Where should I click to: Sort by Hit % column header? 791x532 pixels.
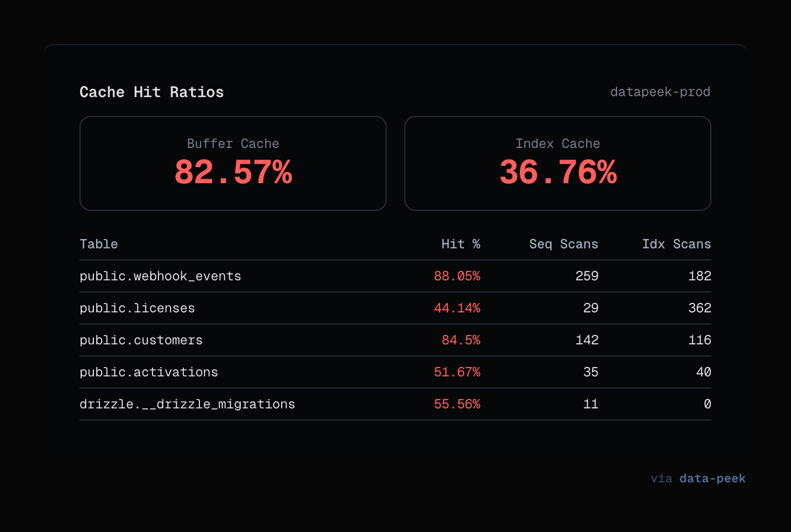coord(460,244)
